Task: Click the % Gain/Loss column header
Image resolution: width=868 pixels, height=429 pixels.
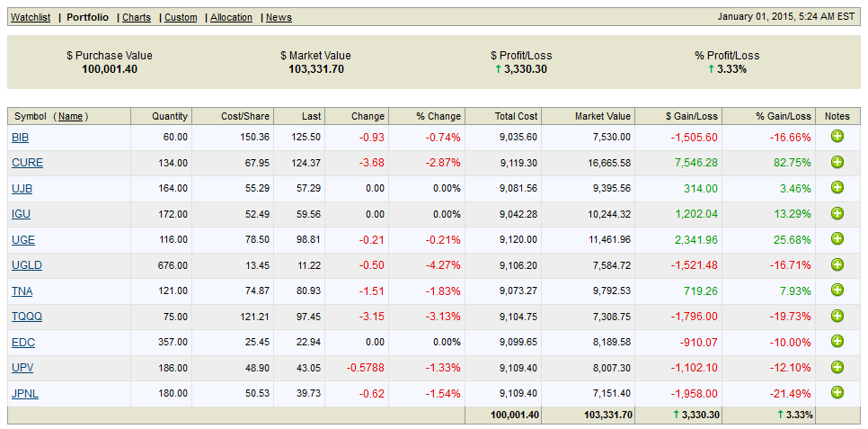Action: click(x=783, y=116)
